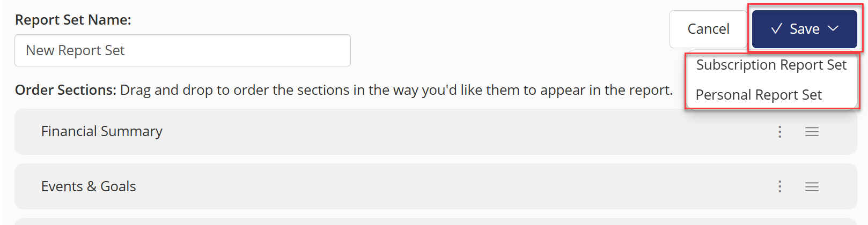
Task: Click the Cancel button
Action: [x=708, y=29]
